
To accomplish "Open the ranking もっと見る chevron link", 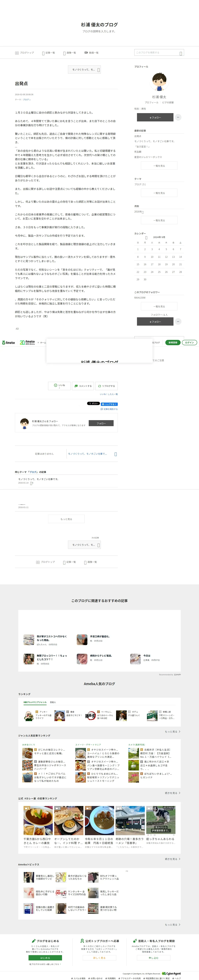I will click(173, 731).
